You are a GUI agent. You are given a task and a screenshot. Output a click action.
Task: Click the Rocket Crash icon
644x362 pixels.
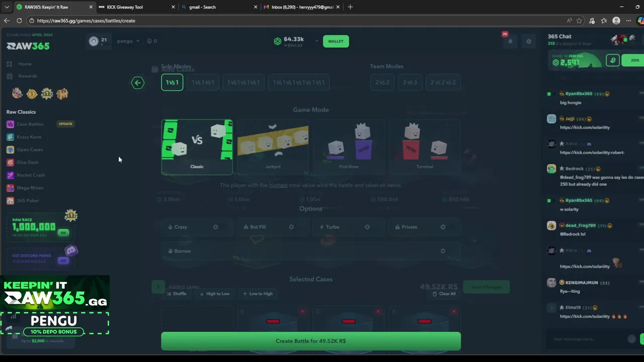tap(10, 175)
